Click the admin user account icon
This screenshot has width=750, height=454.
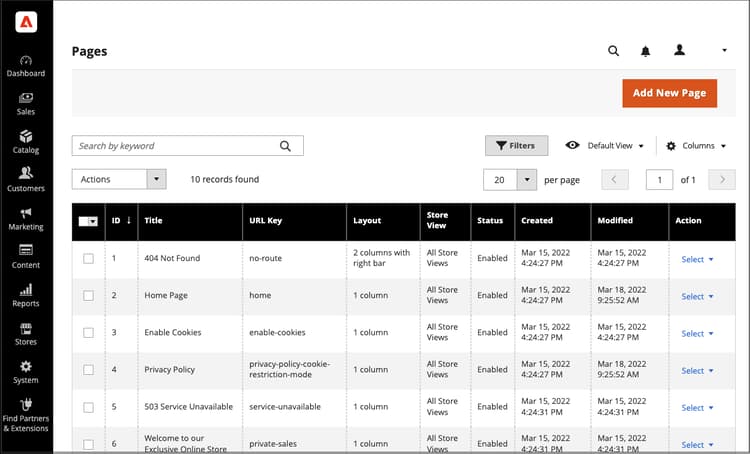[x=679, y=50]
